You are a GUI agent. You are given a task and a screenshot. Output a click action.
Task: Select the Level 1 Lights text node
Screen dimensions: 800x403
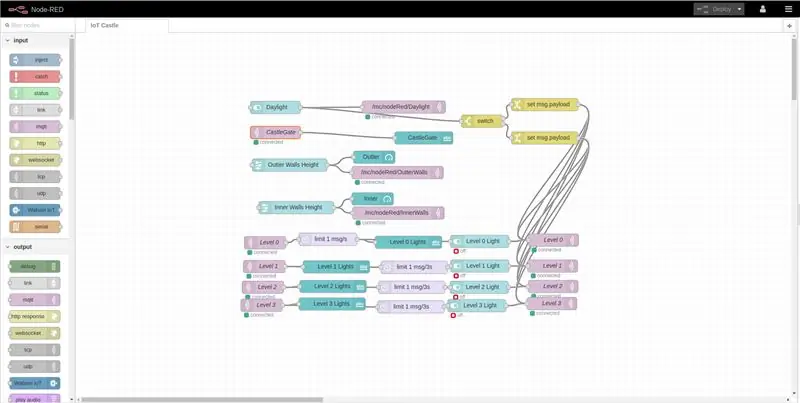pyautogui.click(x=336, y=267)
